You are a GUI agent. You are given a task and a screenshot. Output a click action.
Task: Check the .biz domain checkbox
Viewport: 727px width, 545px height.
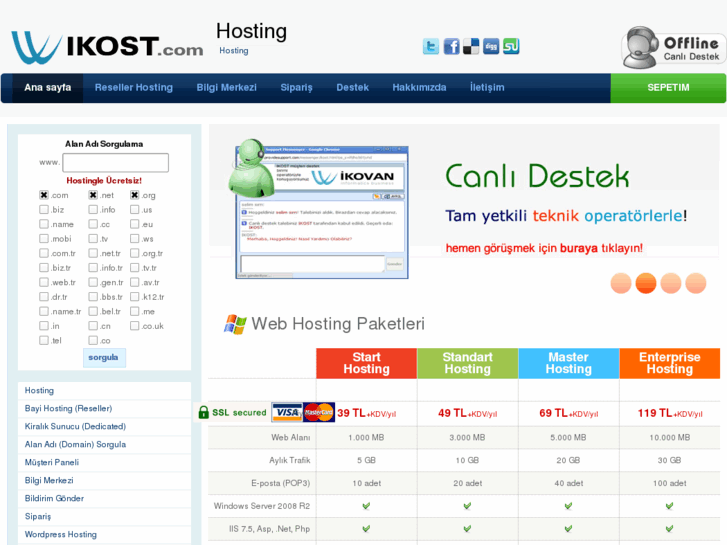[44, 210]
